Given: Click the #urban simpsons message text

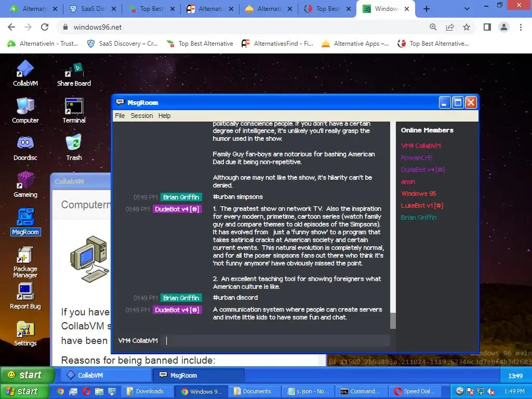Looking at the screenshot, I should tap(237, 197).
